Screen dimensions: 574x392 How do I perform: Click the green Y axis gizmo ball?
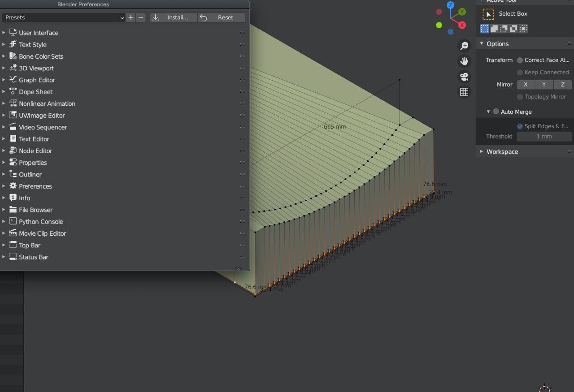(x=462, y=12)
